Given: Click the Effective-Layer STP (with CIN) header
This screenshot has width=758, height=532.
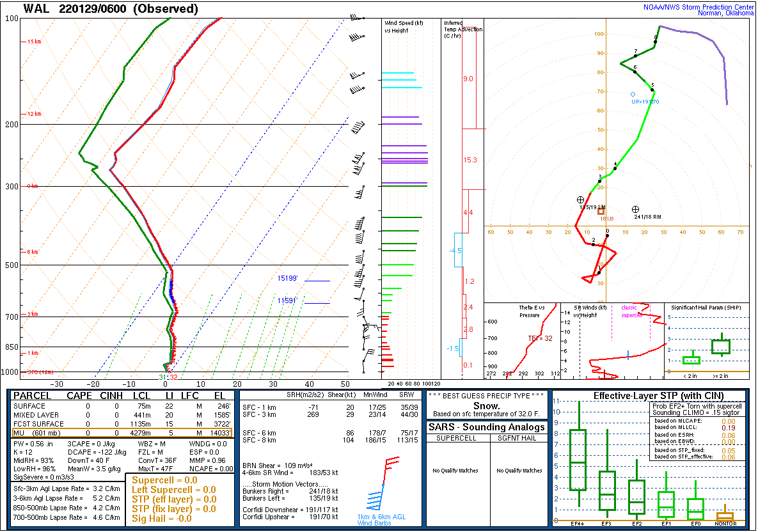Looking at the screenshot, I should click(x=649, y=396).
